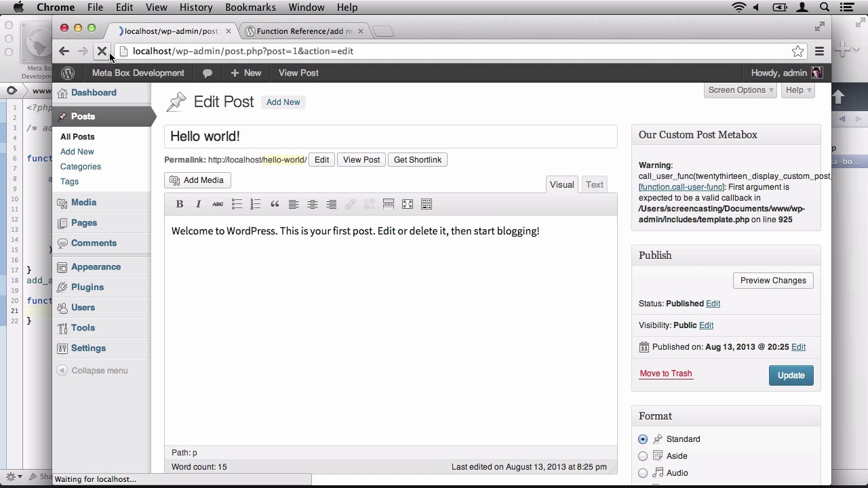Switch to the Visual editor tab

point(561,185)
